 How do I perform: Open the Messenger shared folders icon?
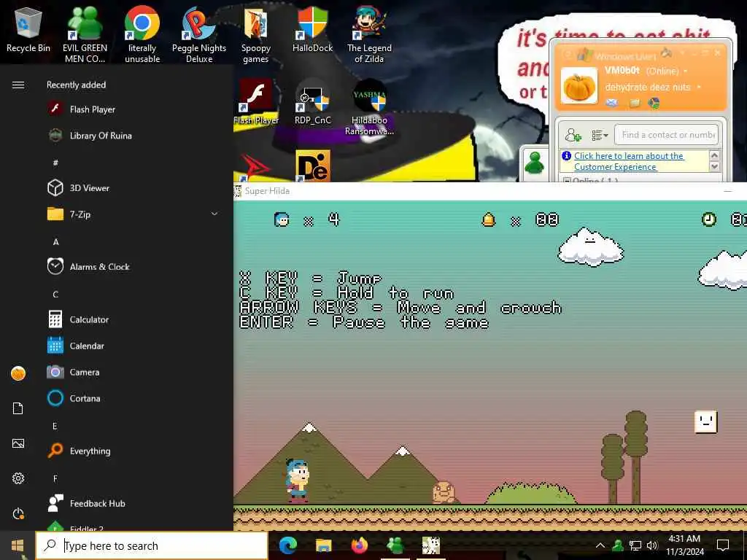pos(635,103)
